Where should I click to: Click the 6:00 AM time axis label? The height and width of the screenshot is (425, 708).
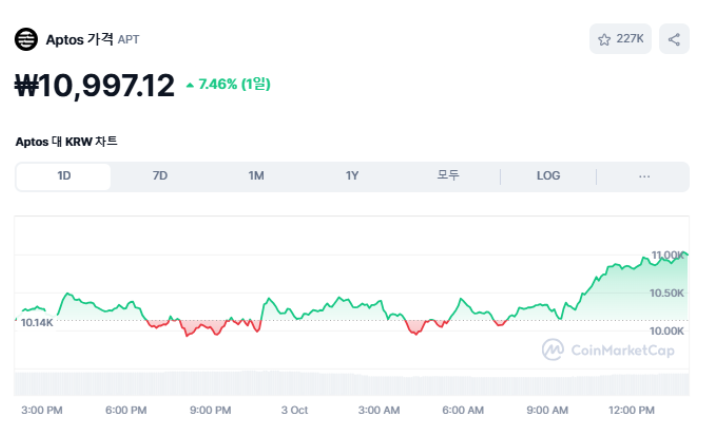click(x=463, y=410)
